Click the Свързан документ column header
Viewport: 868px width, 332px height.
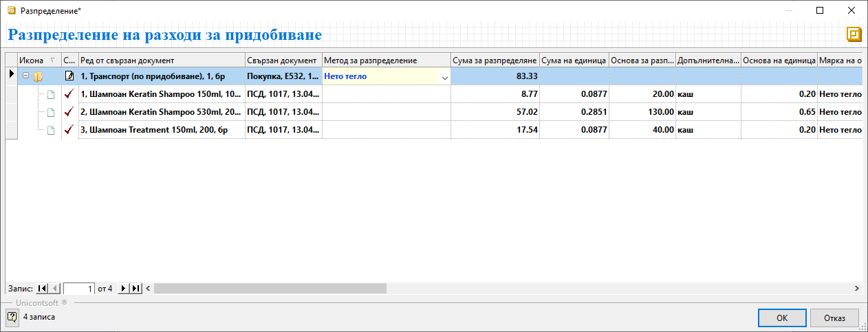point(282,60)
